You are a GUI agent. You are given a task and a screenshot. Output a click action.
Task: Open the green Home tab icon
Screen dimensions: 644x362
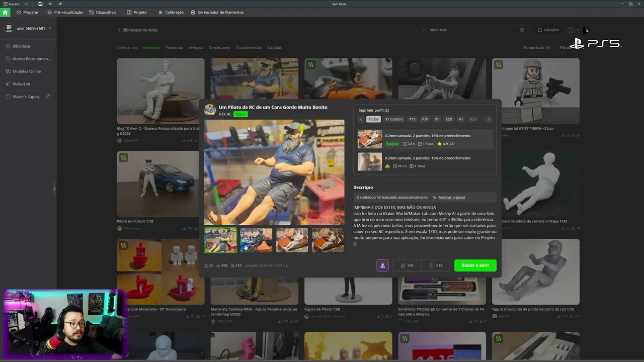tap(6, 12)
